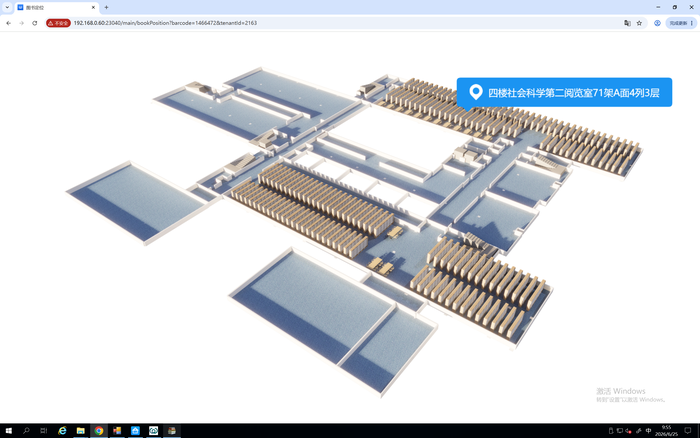Click the translate page icon in address bar

coord(627,23)
